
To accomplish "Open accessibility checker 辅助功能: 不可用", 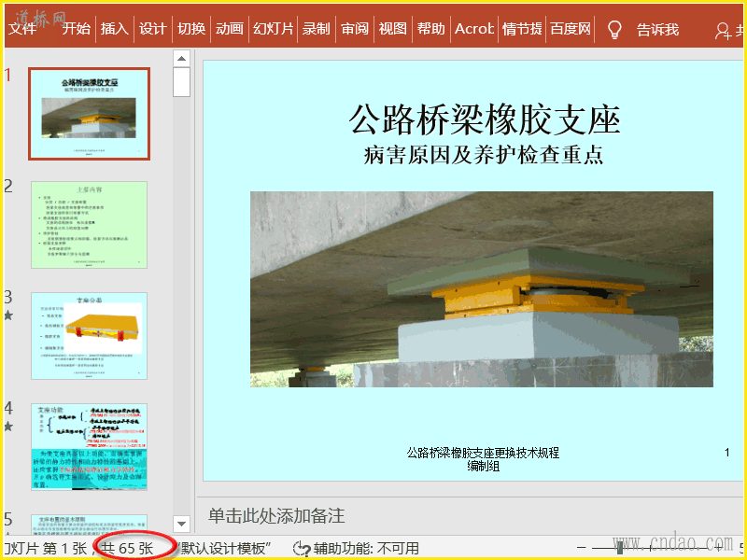I will (x=357, y=548).
